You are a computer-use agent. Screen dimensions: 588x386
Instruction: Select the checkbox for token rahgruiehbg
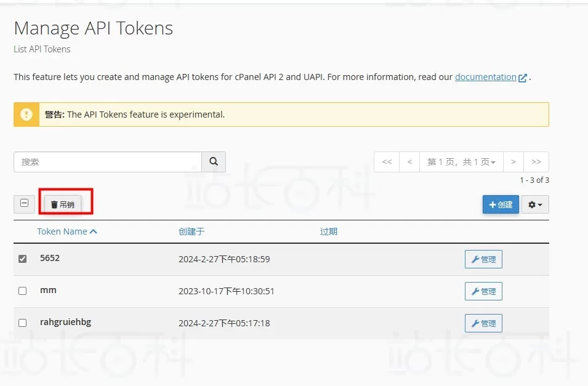click(x=23, y=323)
